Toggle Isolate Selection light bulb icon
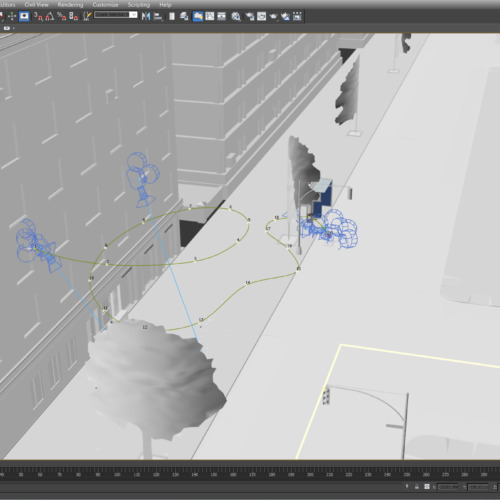The height and width of the screenshot is (500, 500). point(407,487)
